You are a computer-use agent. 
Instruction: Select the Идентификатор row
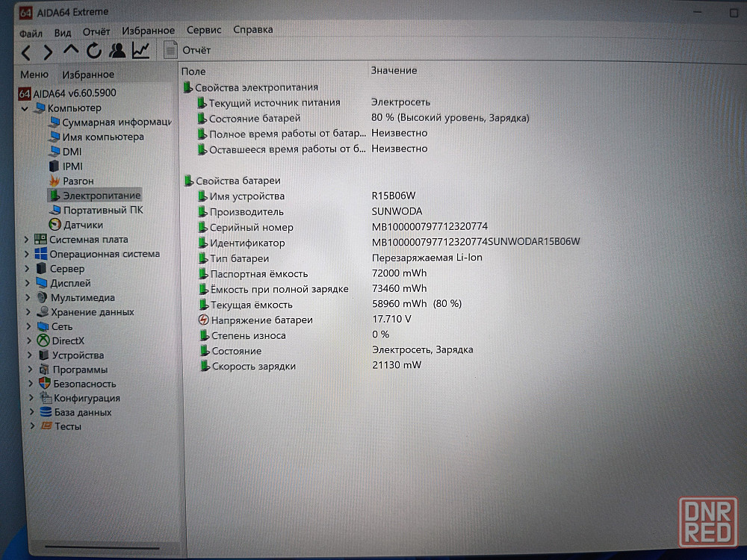tap(389, 243)
